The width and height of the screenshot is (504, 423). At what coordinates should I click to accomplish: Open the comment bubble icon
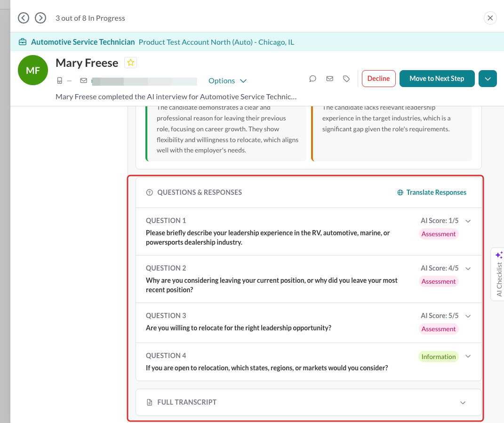point(313,79)
